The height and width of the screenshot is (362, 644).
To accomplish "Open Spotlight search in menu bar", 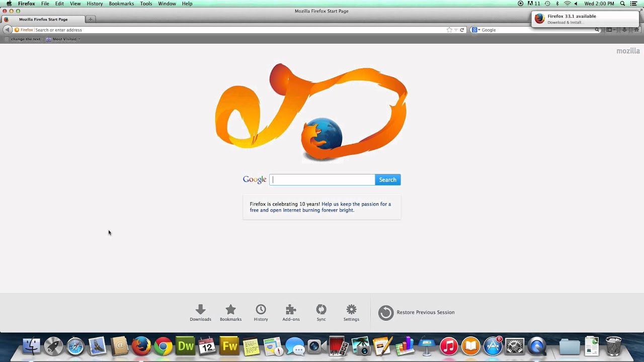I will pos(622,4).
